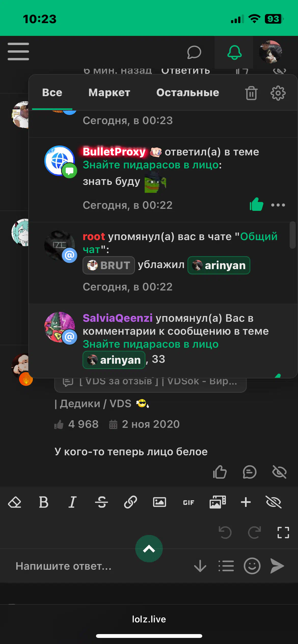
Task: Expand the green chevron-up button
Action: tap(149, 549)
